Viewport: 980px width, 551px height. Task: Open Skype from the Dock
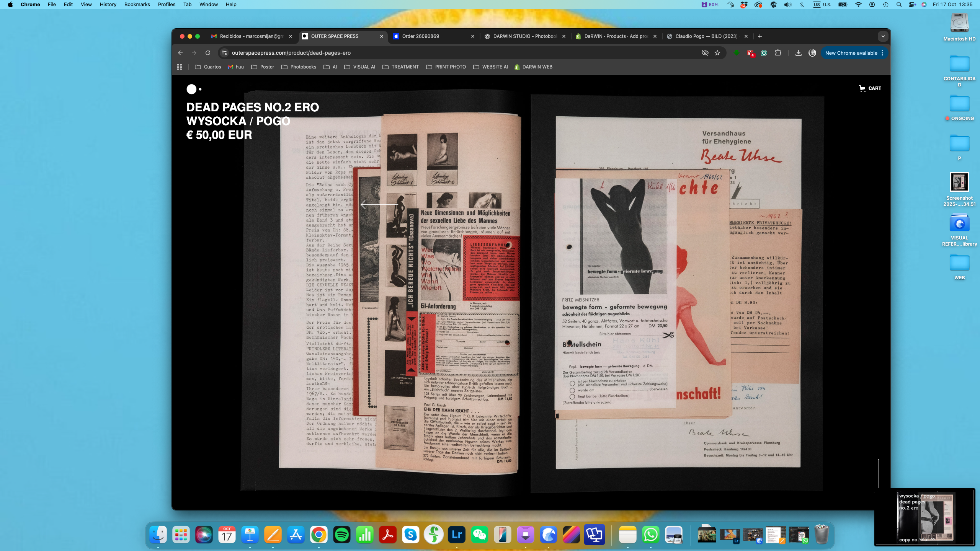[411, 535]
